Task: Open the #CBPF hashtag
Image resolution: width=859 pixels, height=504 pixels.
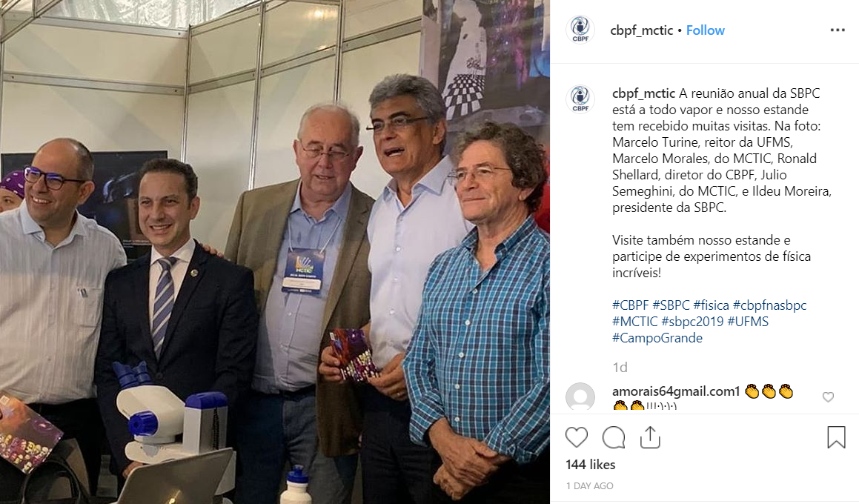Action: (630, 305)
